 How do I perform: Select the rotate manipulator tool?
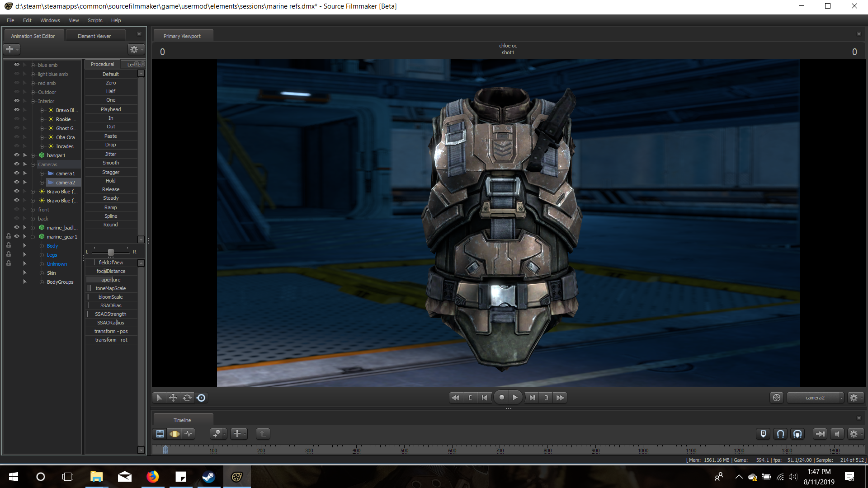187,398
